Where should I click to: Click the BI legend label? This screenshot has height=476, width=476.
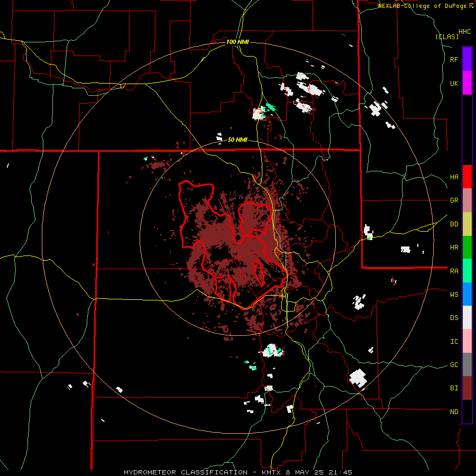click(454, 388)
